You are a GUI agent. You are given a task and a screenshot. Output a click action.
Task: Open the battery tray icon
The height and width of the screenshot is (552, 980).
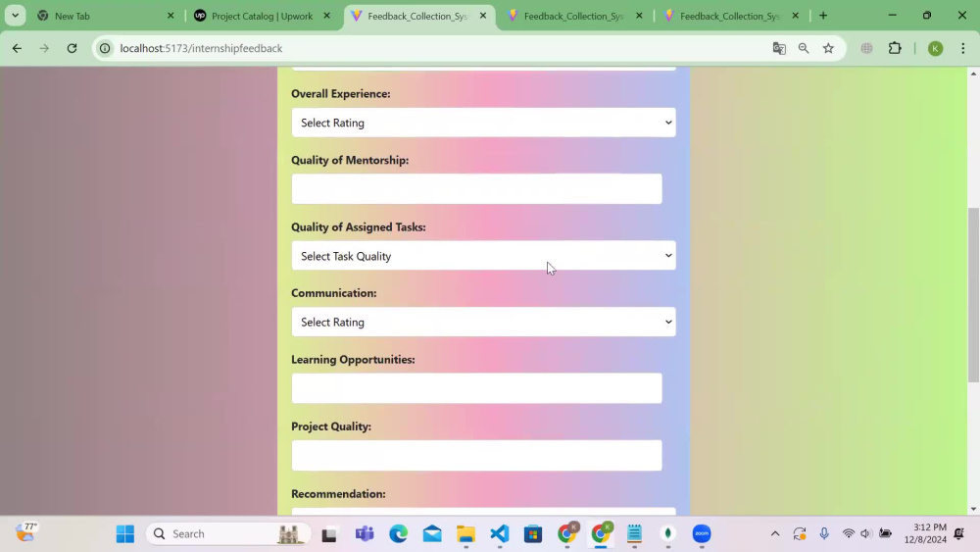pos(886,534)
